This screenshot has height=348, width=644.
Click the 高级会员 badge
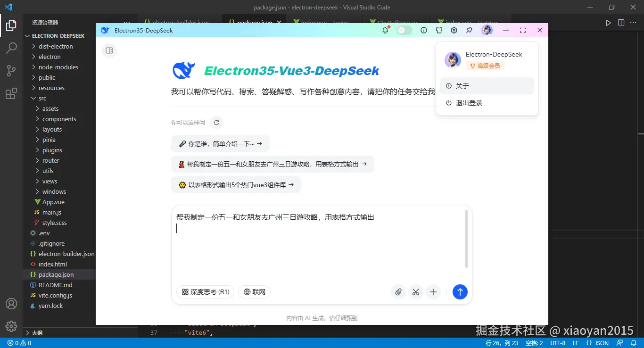click(485, 66)
